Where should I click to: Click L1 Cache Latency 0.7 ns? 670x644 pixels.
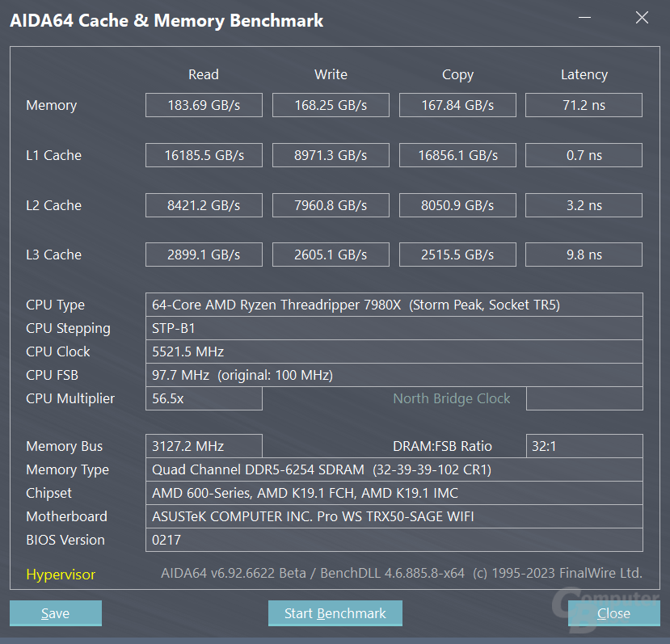(584, 155)
